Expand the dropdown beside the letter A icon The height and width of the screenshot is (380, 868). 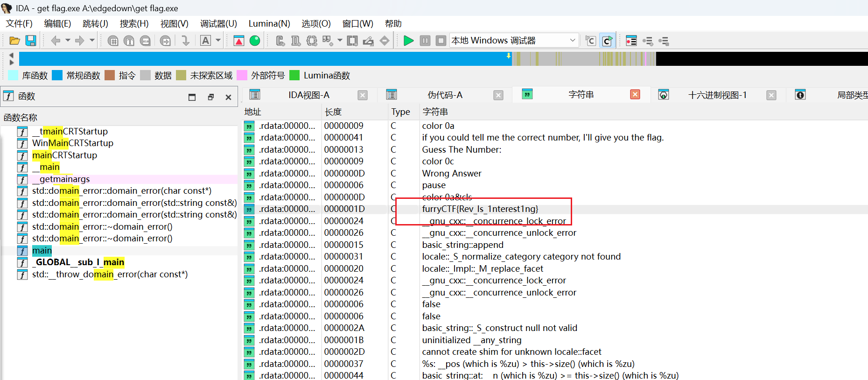[218, 41]
